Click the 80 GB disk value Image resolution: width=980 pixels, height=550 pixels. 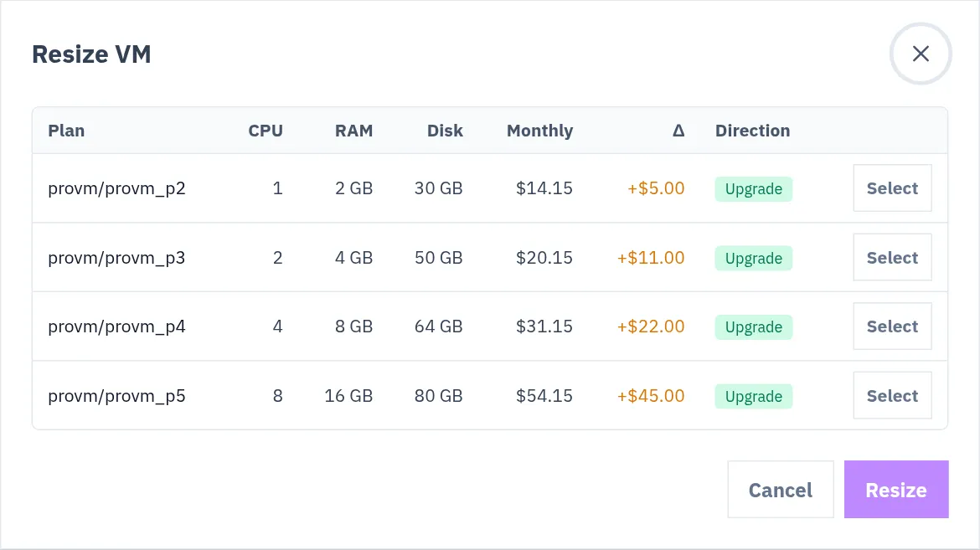click(439, 396)
